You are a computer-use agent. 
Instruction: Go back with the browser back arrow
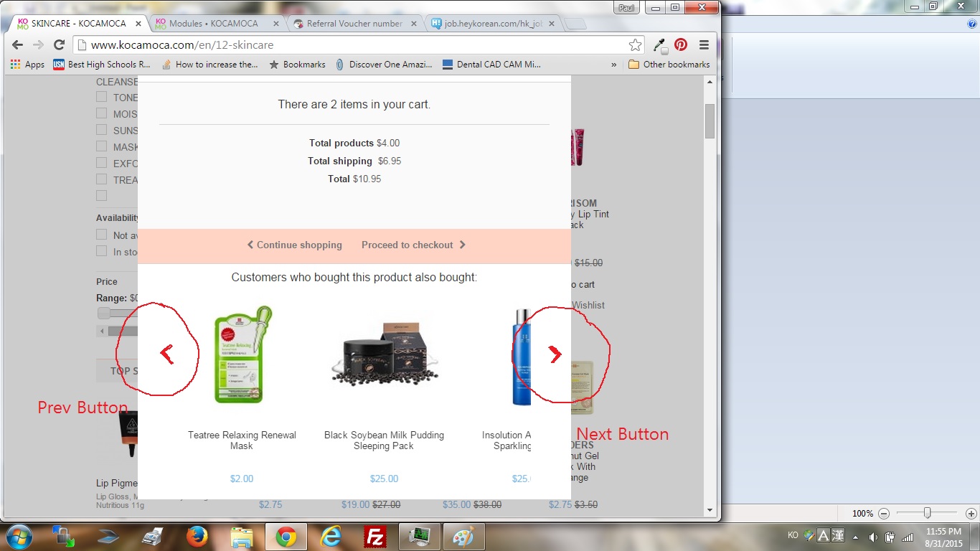pos(17,44)
